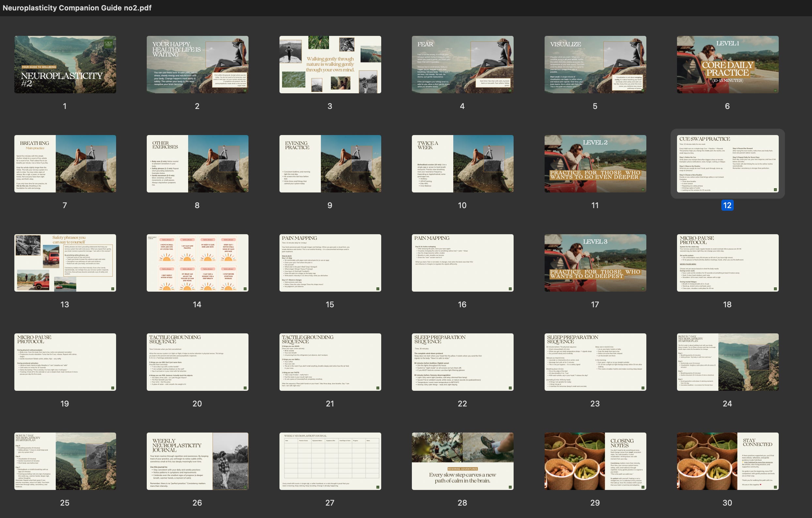812x518 pixels.
Task: Select the page 3 nature collage thumbnail
Action: coord(330,64)
